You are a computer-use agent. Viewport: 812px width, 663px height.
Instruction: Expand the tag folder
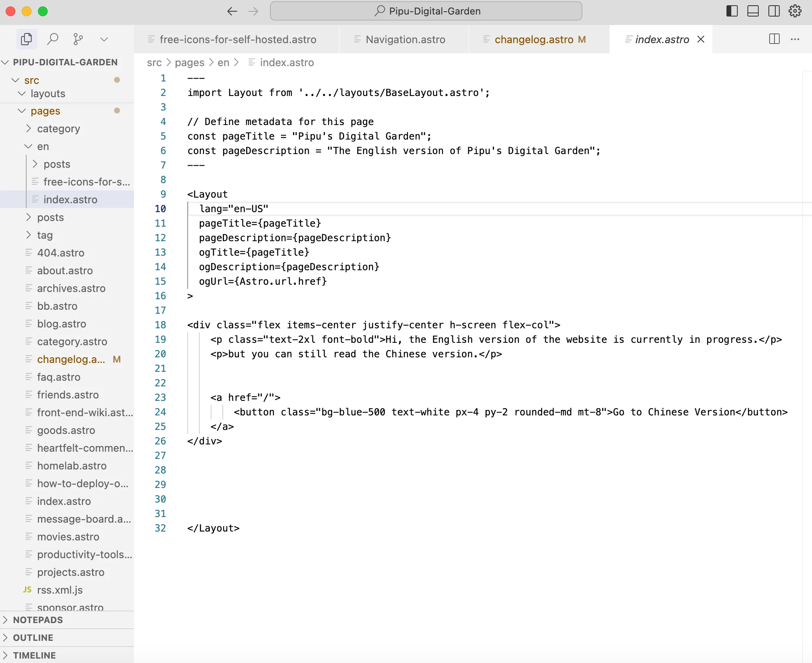[67, 235]
